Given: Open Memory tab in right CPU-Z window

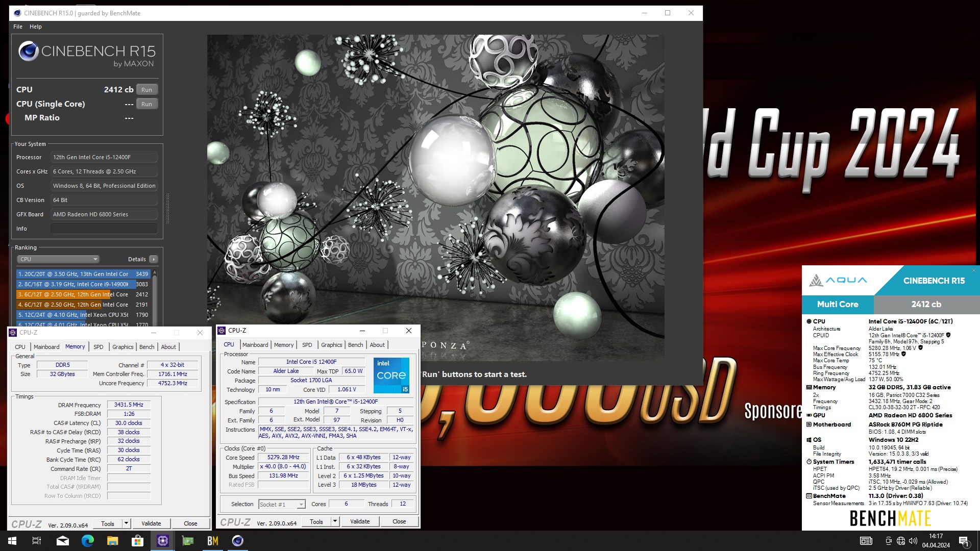Looking at the screenshot, I should (x=284, y=345).
